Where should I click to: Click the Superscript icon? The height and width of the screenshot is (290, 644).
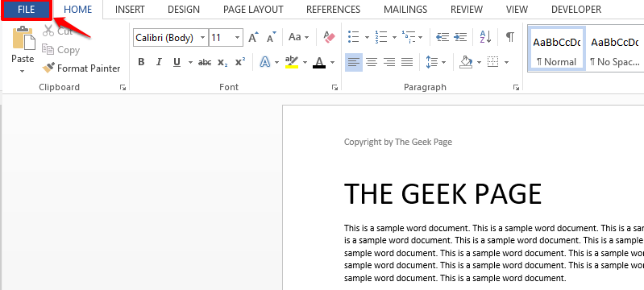[x=240, y=62]
